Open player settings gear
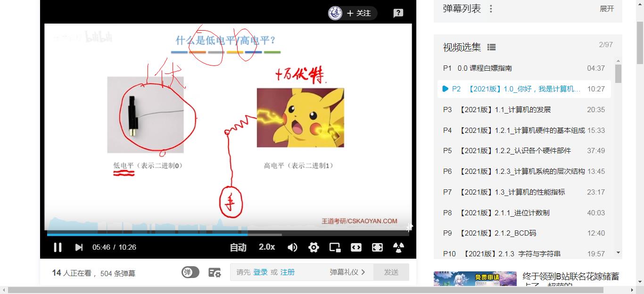Viewport: 644px width, 294px height. point(314,247)
